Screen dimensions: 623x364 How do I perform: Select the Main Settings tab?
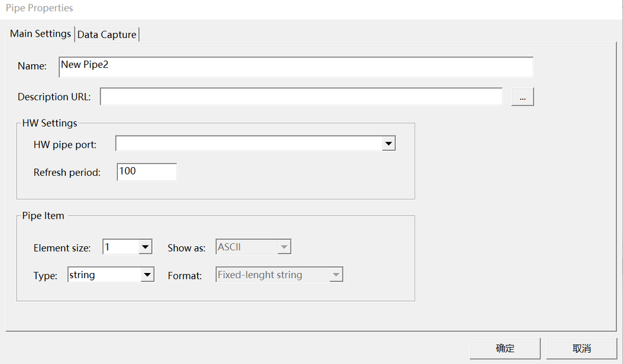[x=41, y=34]
